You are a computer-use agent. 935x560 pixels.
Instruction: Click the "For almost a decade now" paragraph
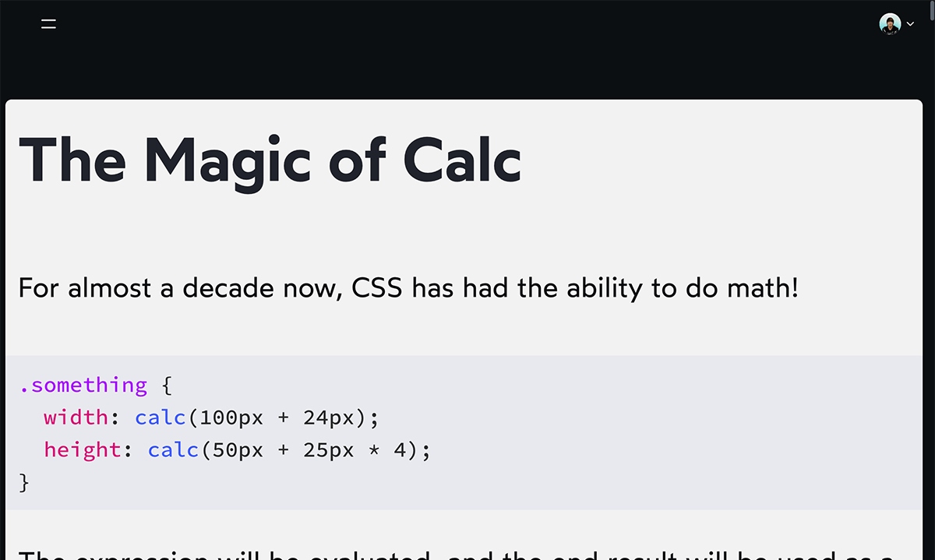pos(408,288)
